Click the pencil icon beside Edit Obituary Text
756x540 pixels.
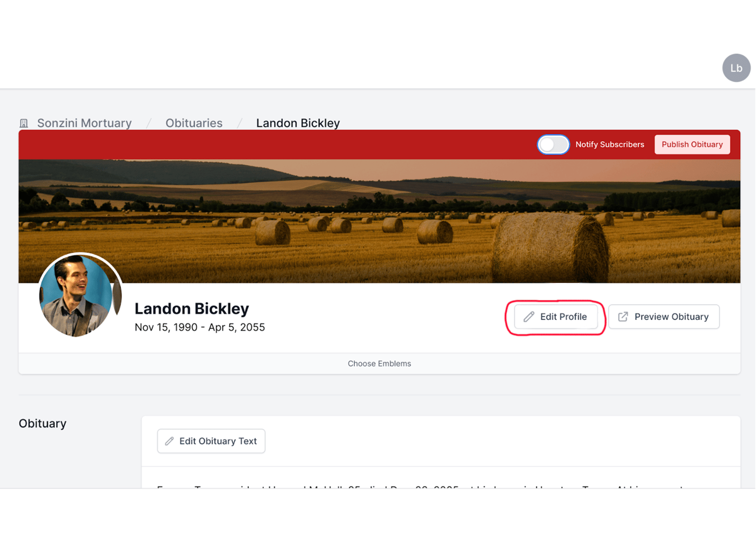pos(169,442)
